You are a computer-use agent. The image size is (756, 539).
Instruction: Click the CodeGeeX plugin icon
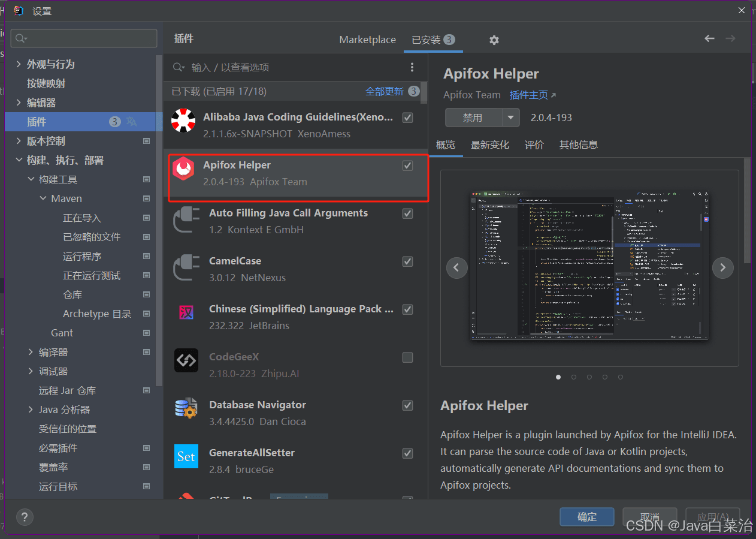coord(186,360)
